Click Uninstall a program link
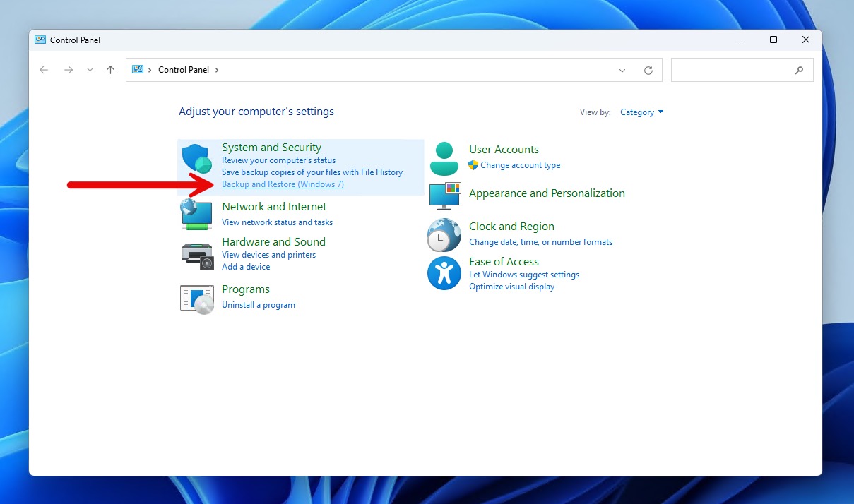854x504 pixels. pos(259,305)
